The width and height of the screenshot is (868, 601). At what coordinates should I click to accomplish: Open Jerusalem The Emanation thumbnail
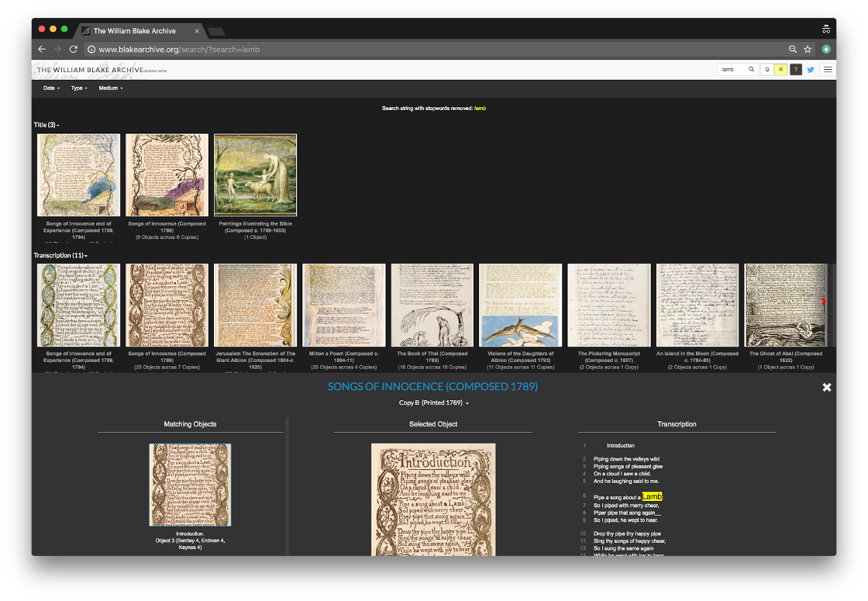[255, 306]
